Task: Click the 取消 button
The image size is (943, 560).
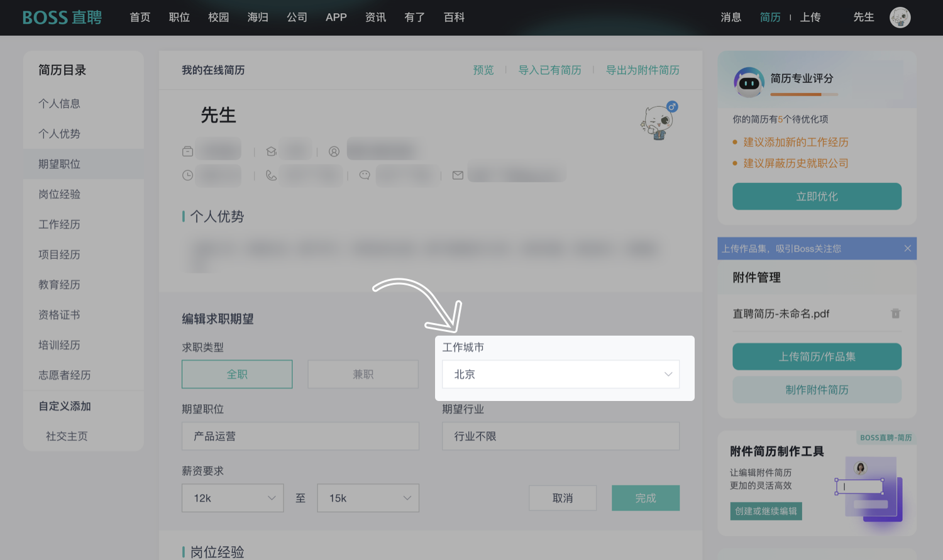Action: 563,498
